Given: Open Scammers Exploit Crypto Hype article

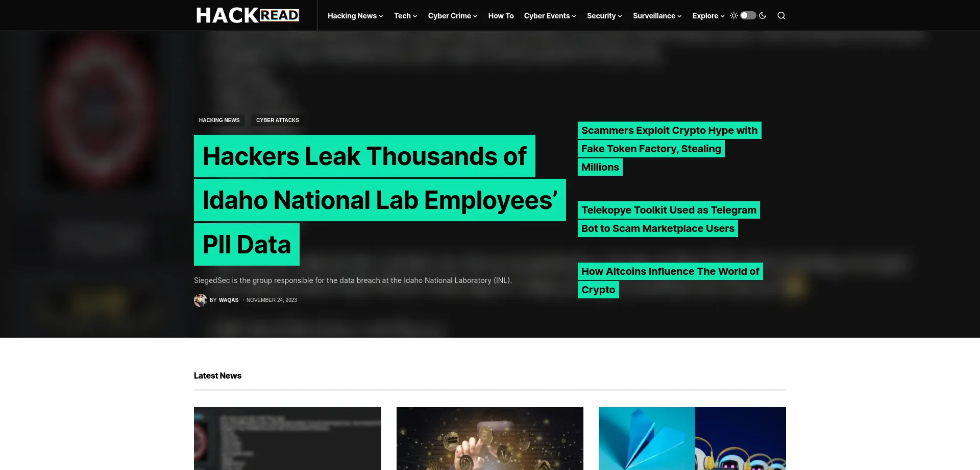Looking at the screenshot, I should pyautogui.click(x=669, y=149).
